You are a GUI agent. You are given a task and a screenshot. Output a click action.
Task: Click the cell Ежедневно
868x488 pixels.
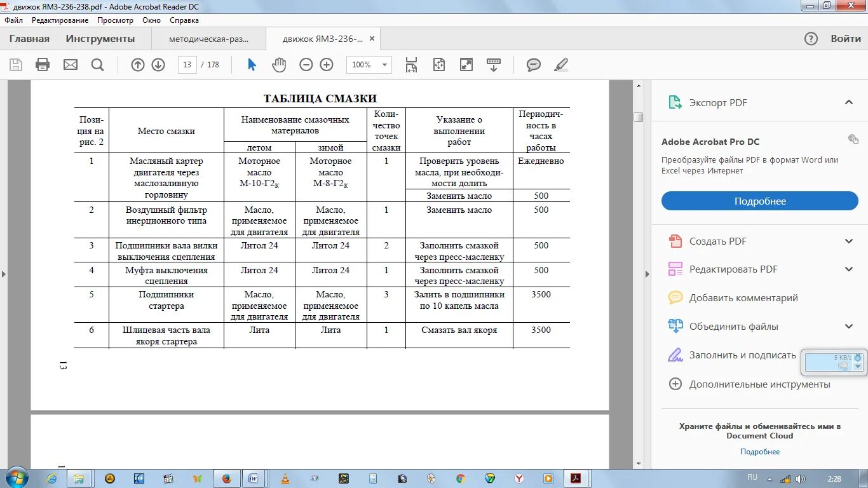tap(541, 161)
